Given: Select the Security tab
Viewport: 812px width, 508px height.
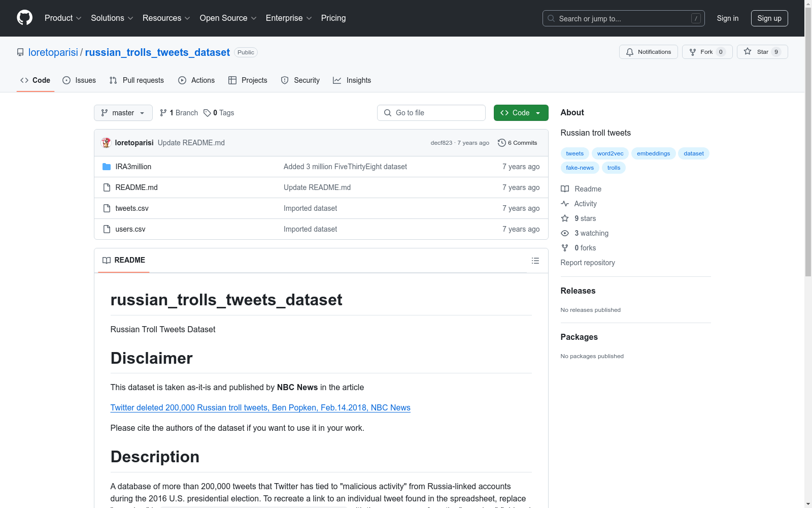Looking at the screenshot, I should (300, 80).
